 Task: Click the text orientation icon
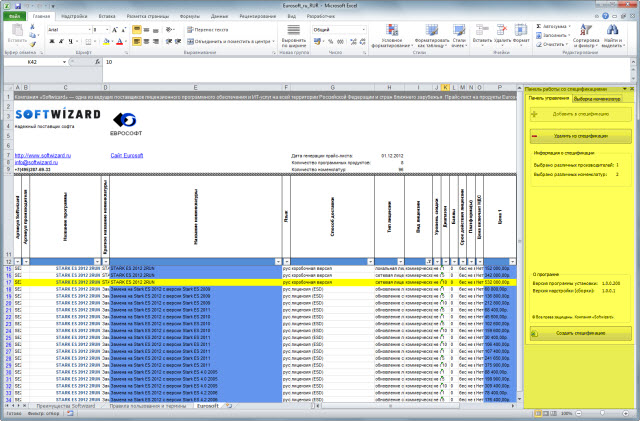pos(169,30)
